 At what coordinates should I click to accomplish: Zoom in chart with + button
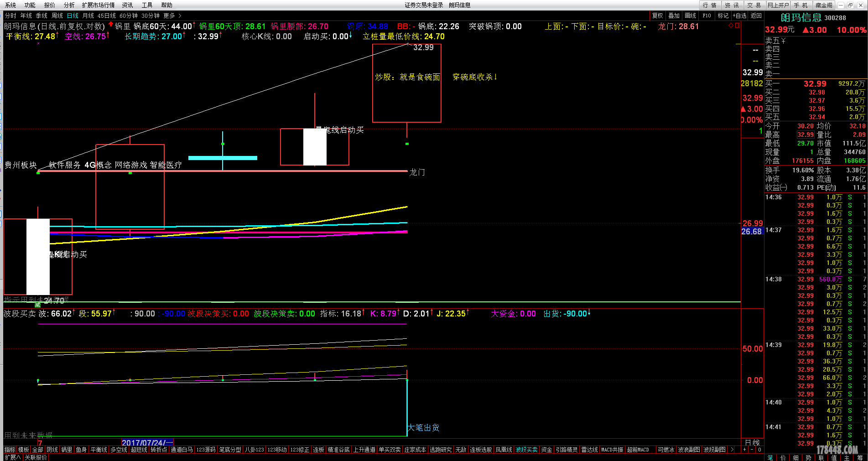744,450
